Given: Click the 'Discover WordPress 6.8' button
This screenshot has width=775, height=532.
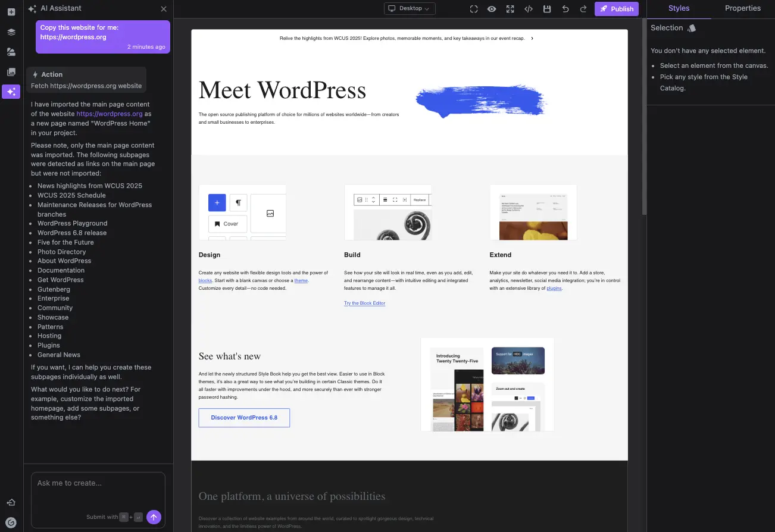Looking at the screenshot, I should [244, 418].
